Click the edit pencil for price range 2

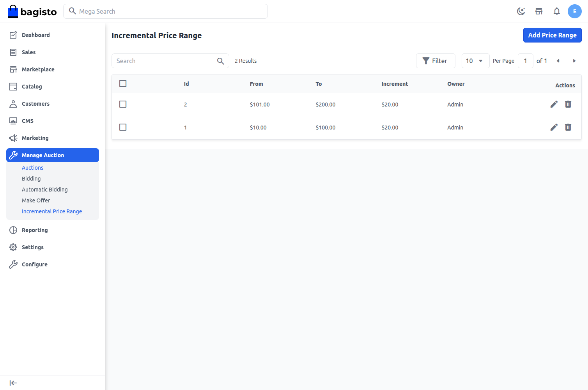554,104
